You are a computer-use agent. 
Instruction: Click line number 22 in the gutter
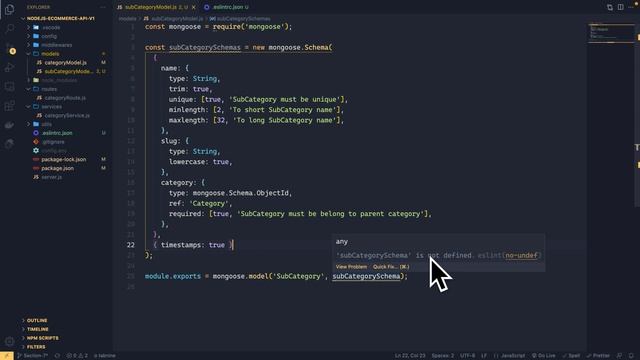point(131,245)
